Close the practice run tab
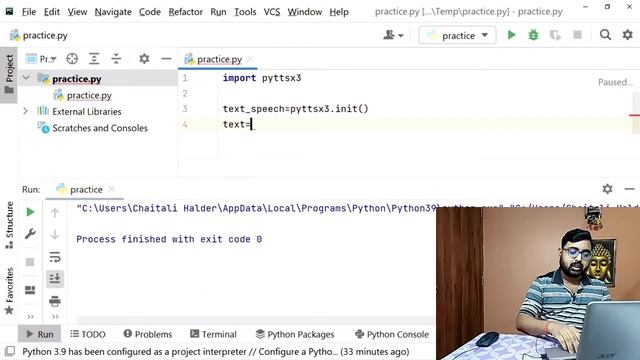Screen dimensions: 640x360 111,189
